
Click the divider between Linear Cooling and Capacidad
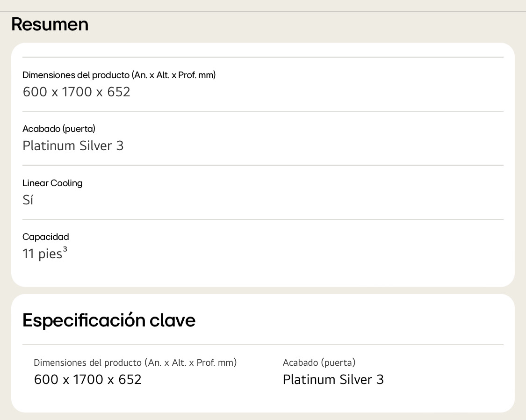263,219
